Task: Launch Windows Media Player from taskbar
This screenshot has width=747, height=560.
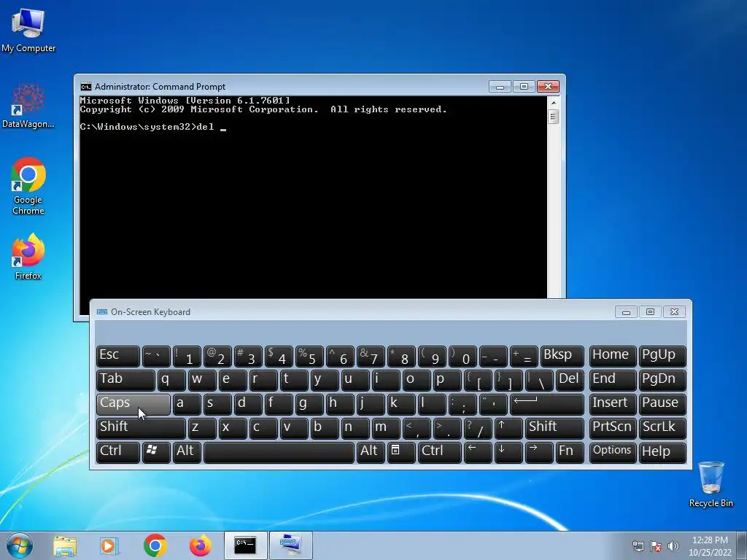Action: [109, 545]
